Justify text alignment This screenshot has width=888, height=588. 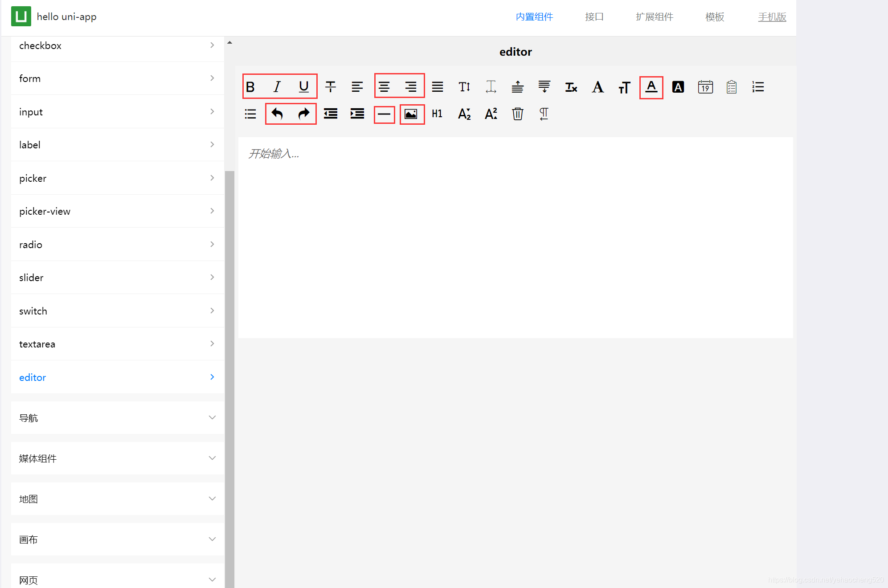pyautogui.click(x=438, y=87)
